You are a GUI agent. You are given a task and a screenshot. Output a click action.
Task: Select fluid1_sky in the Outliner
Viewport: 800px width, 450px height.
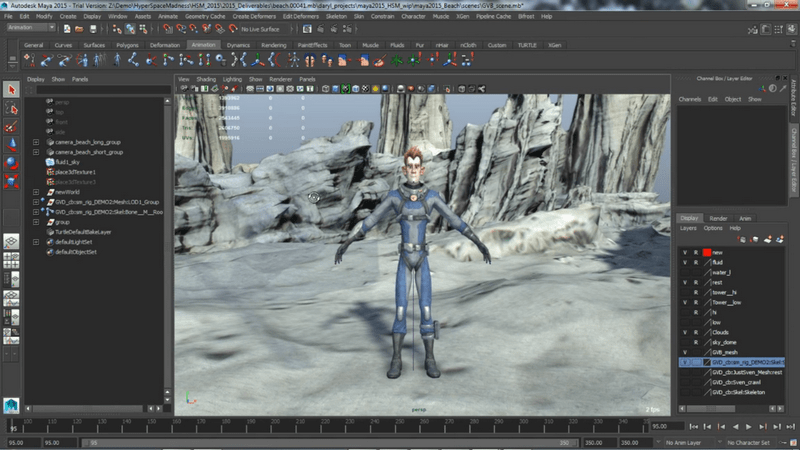click(x=67, y=162)
